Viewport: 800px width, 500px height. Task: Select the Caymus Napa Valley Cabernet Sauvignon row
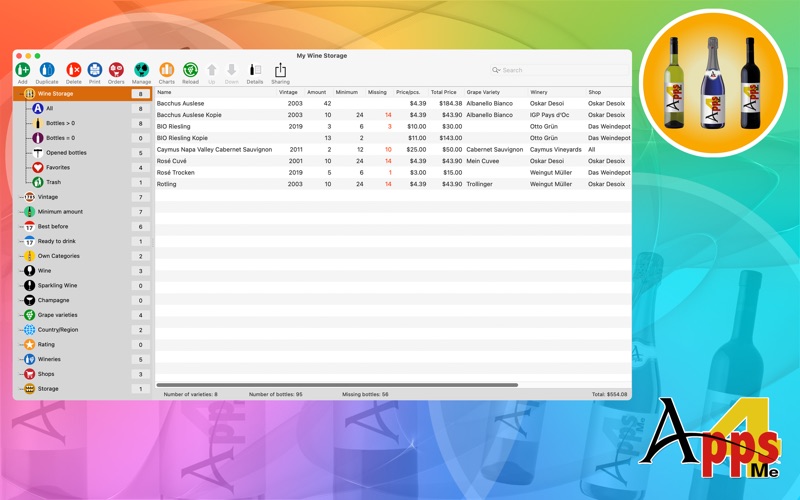coord(214,150)
